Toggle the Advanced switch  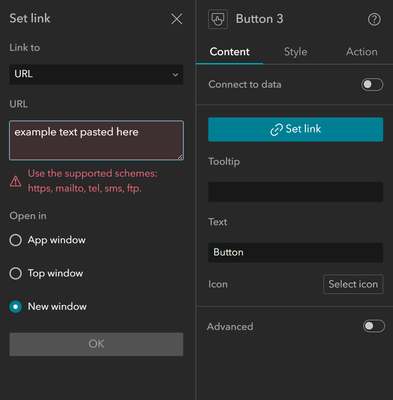click(x=374, y=326)
